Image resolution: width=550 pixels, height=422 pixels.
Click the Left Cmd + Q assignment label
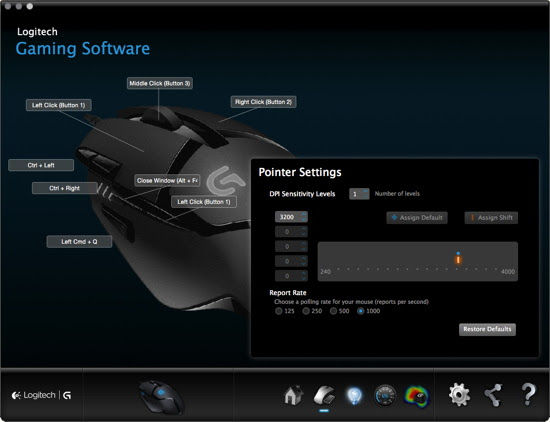79,242
